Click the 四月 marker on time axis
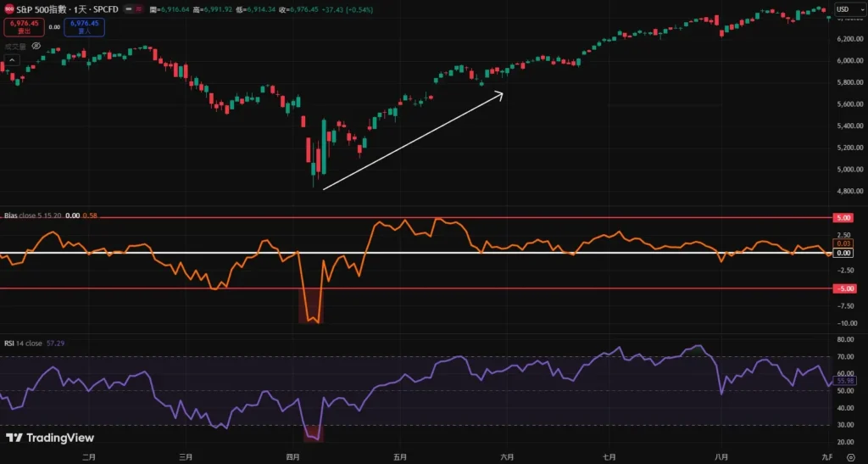Image resolution: width=868 pixels, height=464 pixels. click(293, 456)
